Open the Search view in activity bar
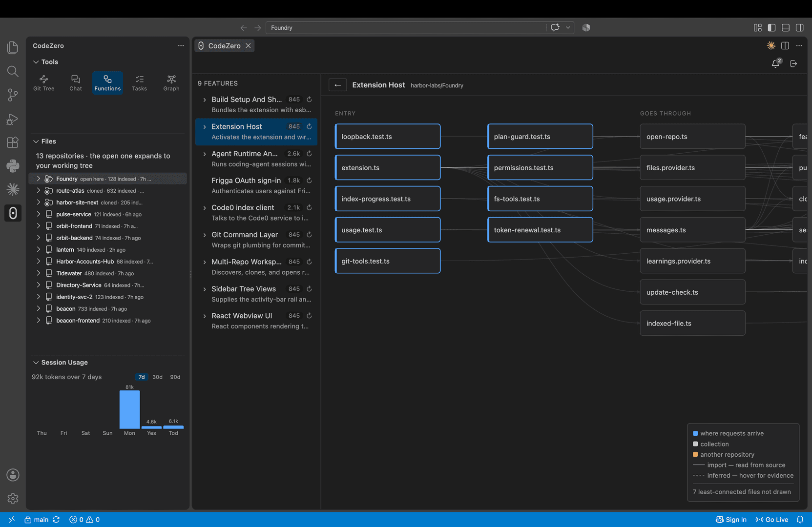 13,71
